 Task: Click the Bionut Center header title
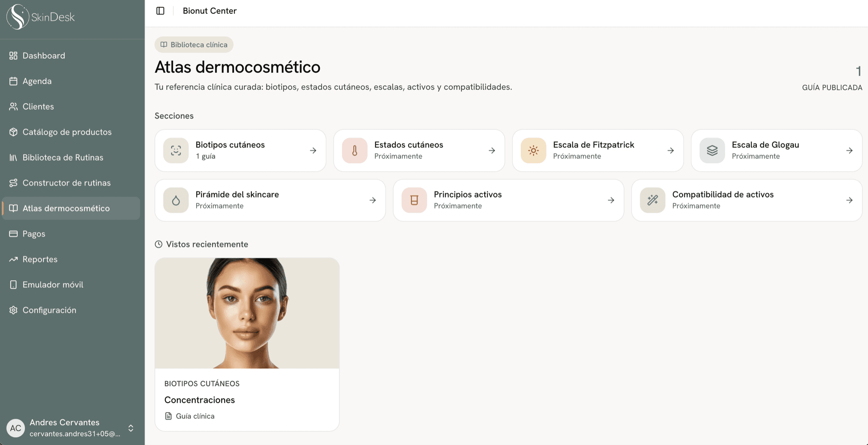210,11
